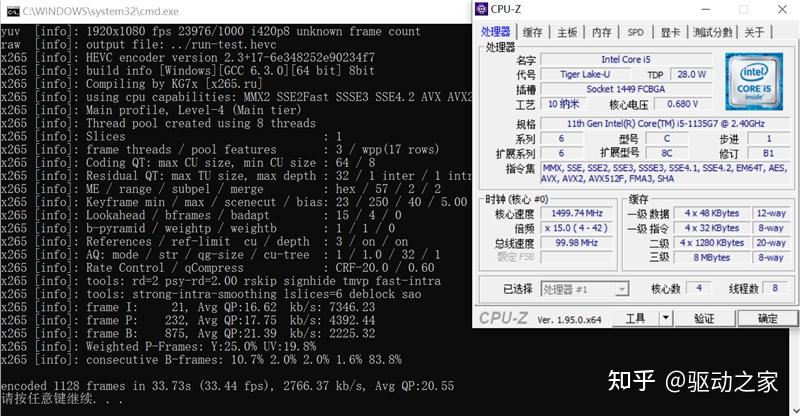800x416 pixels.
Task: Click the frame B: 875 statistics line
Action: point(188,334)
